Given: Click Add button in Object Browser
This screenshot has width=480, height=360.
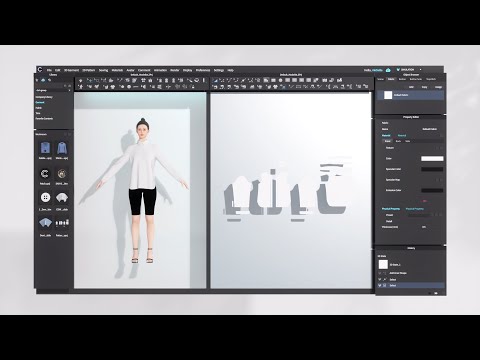Looking at the screenshot, I should tap(411, 87).
